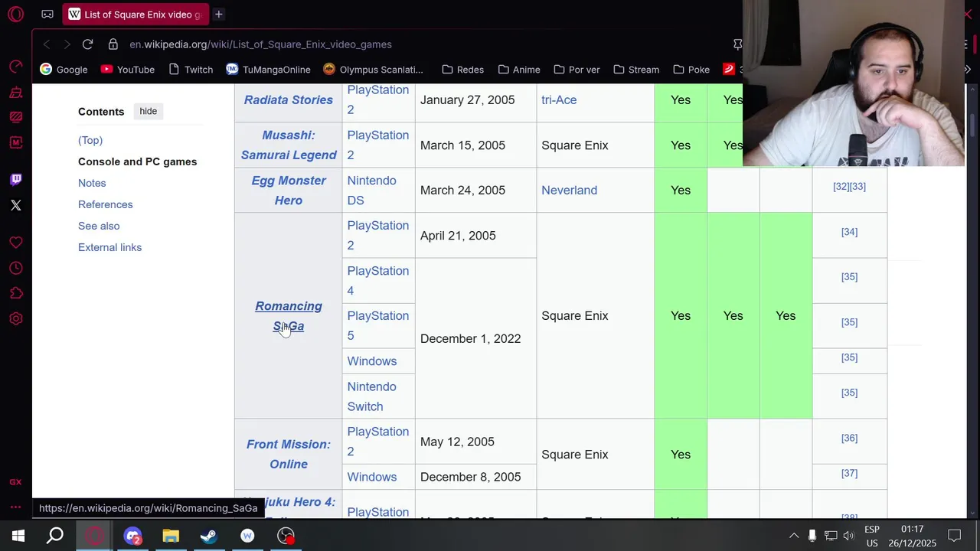Viewport: 980px width, 551px height.
Task: Open PlayStation 4 platform link
Action: 377,280
